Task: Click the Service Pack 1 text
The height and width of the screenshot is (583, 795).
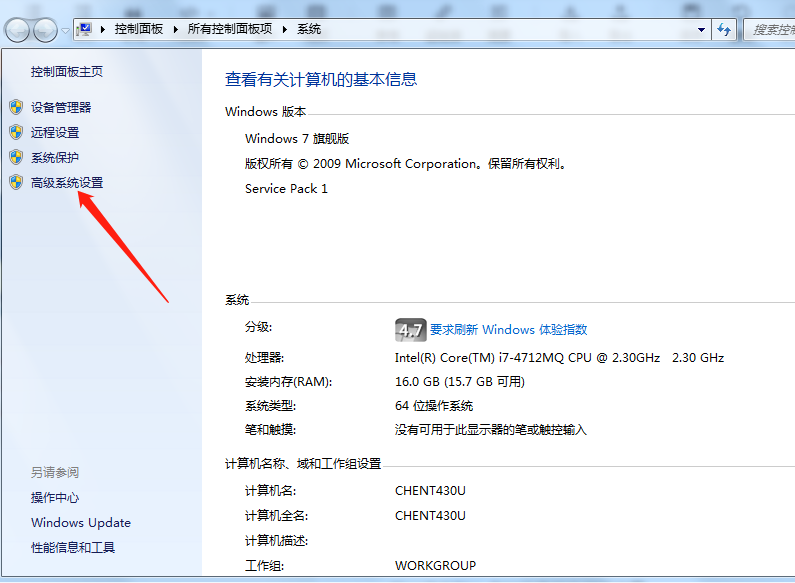Action: pyautogui.click(x=286, y=189)
